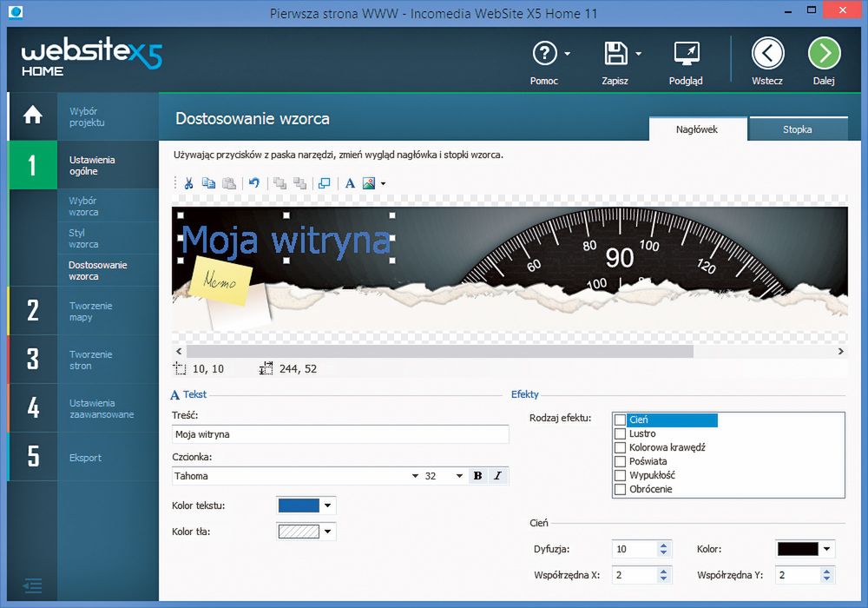Click the blue Kolor tekstu swatch
Viewport: 868px width, 608px height.
(x=299, y=505)
